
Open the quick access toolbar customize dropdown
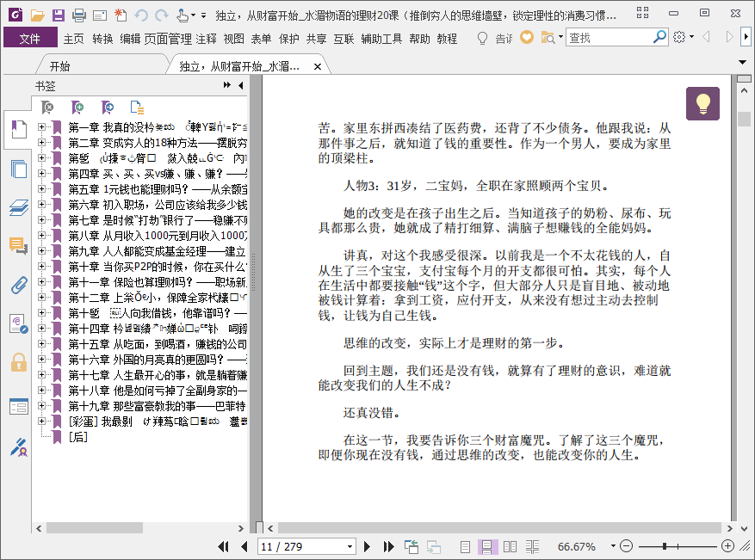(x=204, y=15)
